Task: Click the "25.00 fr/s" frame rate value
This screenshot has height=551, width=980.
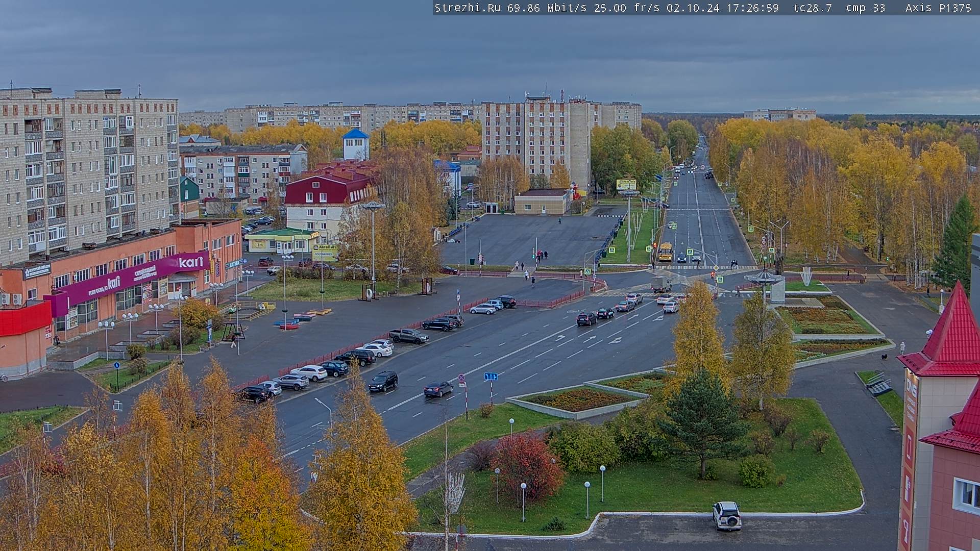Action: pyautogui.click(x=627, y=8)
